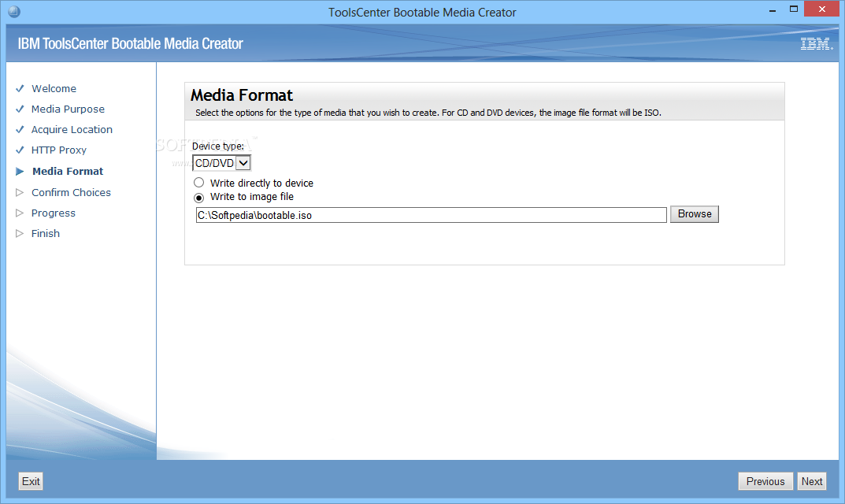Click the hollow arrow beside Finish
This screenshot has width=845, height=504.
click(x=20, y=233)
